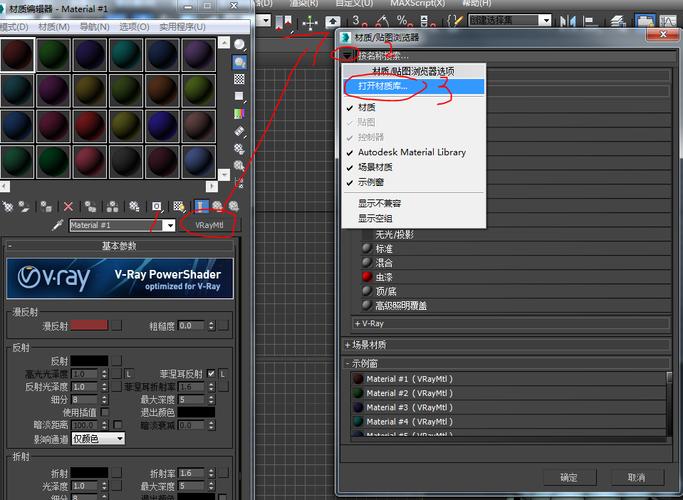Click Go Forward to Sibling icon

234,206
